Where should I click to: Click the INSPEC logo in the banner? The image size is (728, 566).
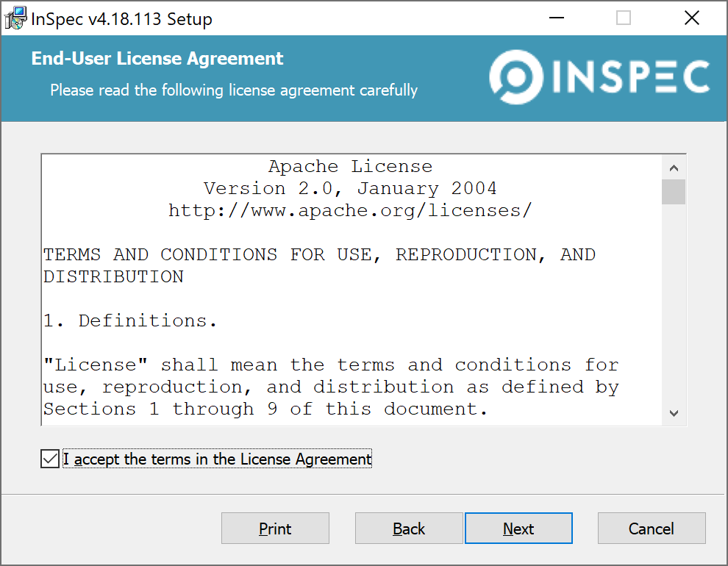coord(599,77)
